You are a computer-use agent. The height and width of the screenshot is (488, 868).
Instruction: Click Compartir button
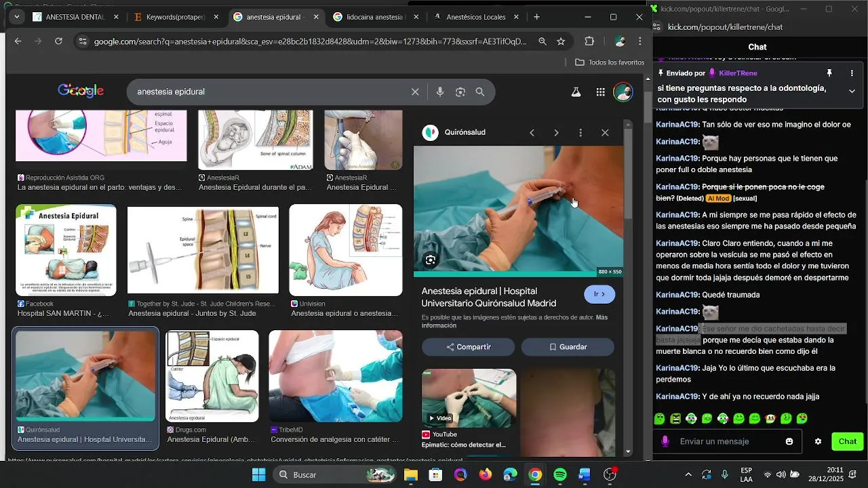tap(469, 347)
